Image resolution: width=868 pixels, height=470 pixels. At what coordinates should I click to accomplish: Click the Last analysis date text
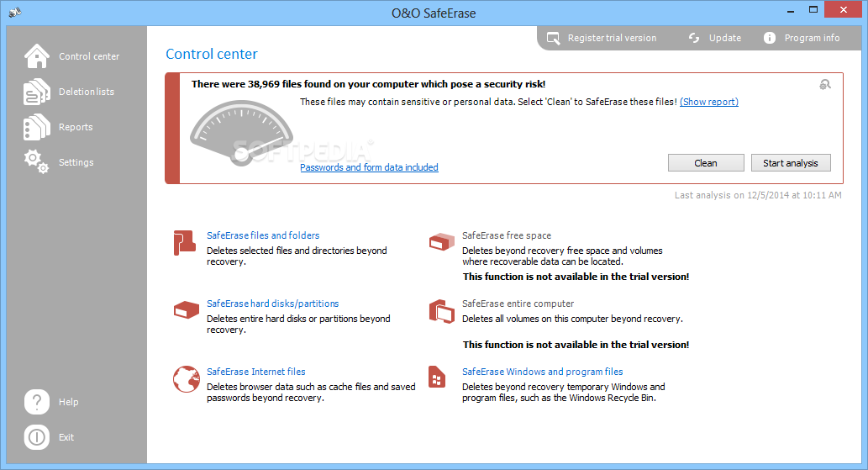point(758,195)
